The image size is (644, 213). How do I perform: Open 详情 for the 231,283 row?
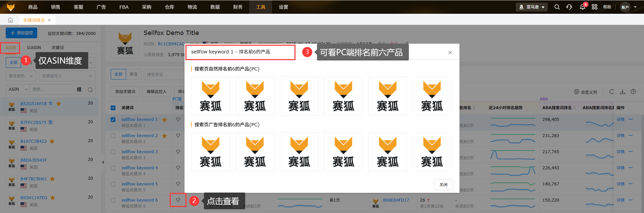click(621, 136)
